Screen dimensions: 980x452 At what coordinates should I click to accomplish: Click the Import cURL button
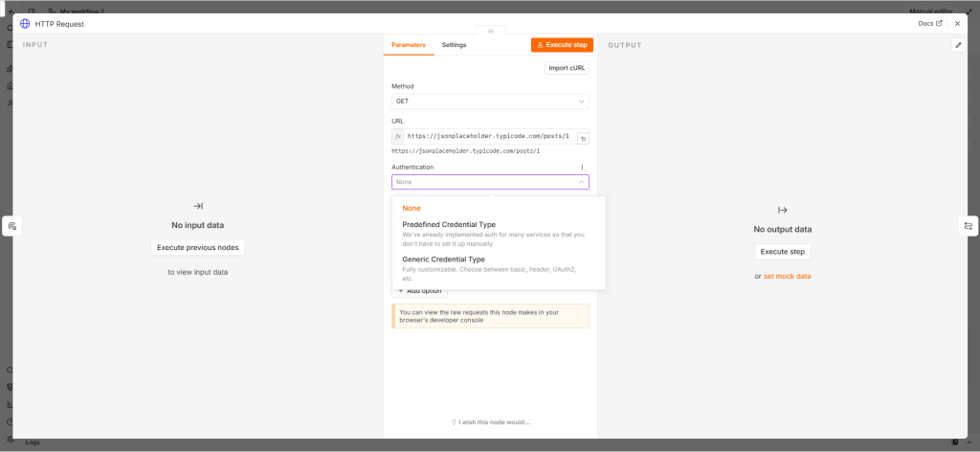[x=567, y=68]
